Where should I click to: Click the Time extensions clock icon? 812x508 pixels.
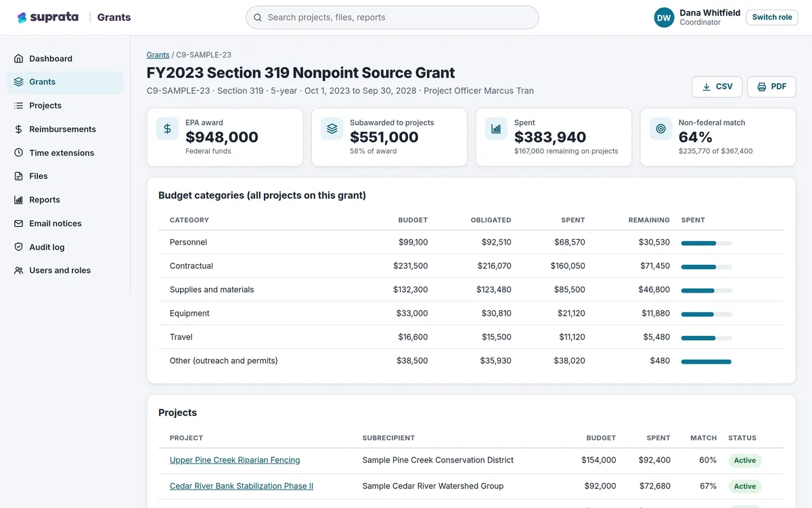(x=18, y=153)
